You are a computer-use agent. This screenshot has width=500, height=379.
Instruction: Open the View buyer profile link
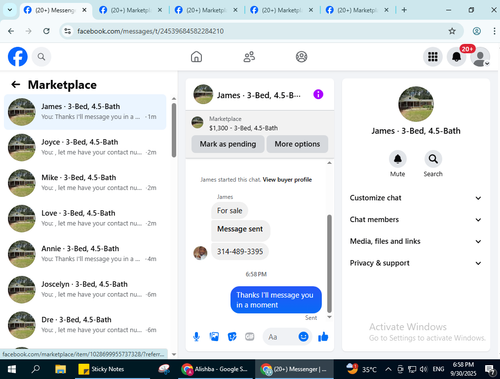(287, 180)
